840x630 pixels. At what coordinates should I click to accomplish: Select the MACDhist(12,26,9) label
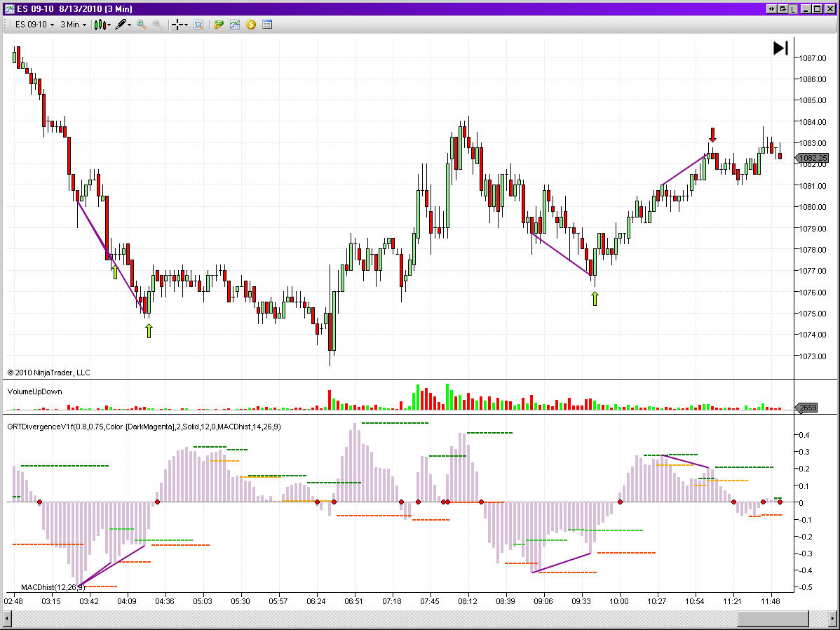(x=53, y=587)
